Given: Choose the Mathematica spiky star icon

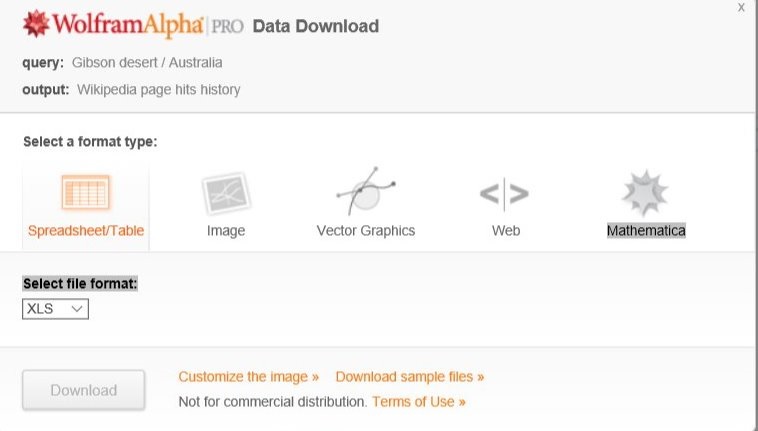Looking at the screenshot, I should pyautogui.click(x=645, y=192).
